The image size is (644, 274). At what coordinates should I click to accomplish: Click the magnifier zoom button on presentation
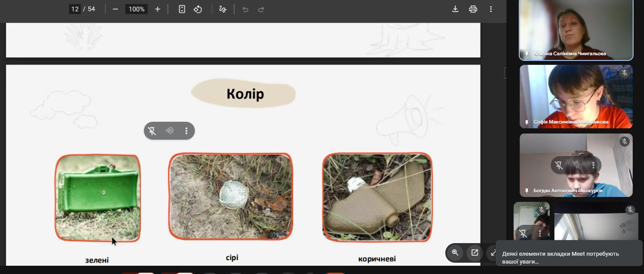[x=455, y=253]
